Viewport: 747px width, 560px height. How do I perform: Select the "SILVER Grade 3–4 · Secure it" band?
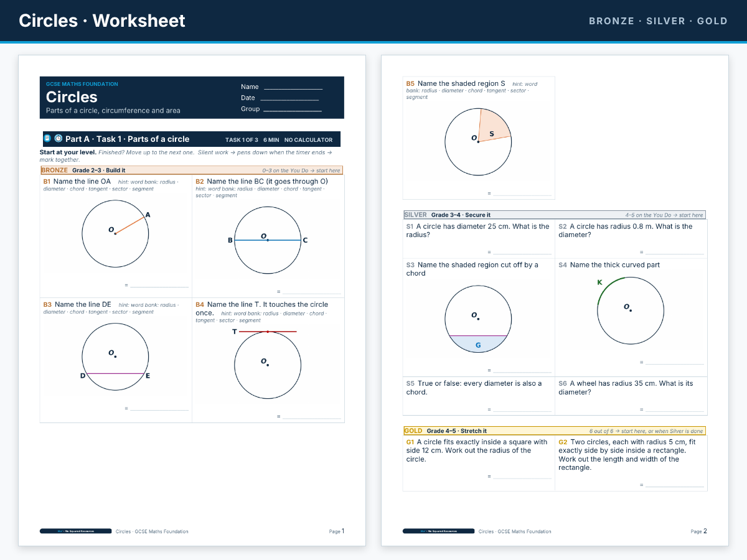[x=554, y=215]
